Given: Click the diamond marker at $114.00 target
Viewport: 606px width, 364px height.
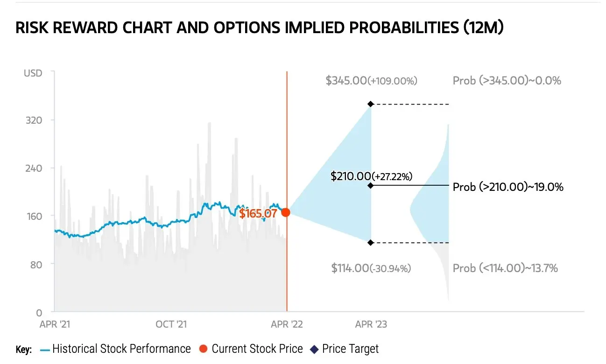Looking at the screenshot, I should [x=371, y=243].
